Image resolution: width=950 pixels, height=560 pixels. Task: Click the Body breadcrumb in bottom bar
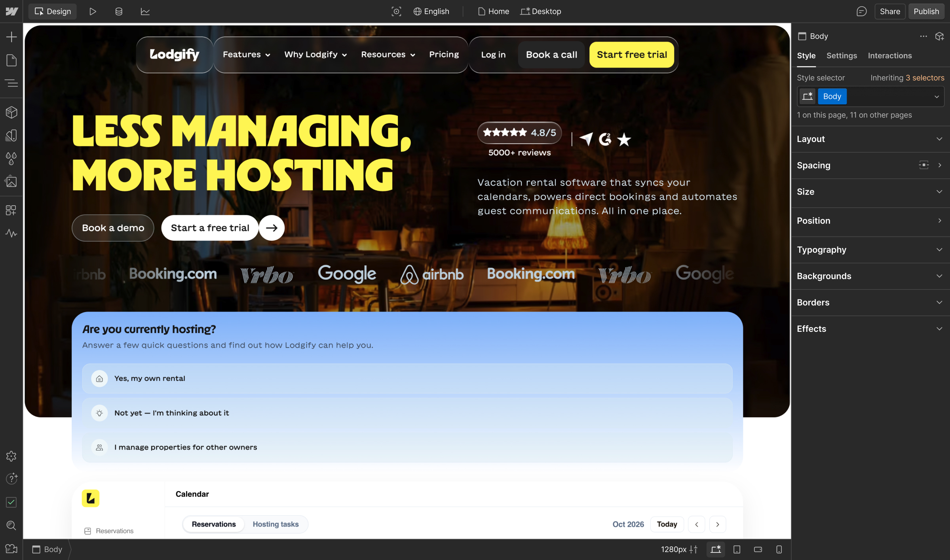[47, 549]
